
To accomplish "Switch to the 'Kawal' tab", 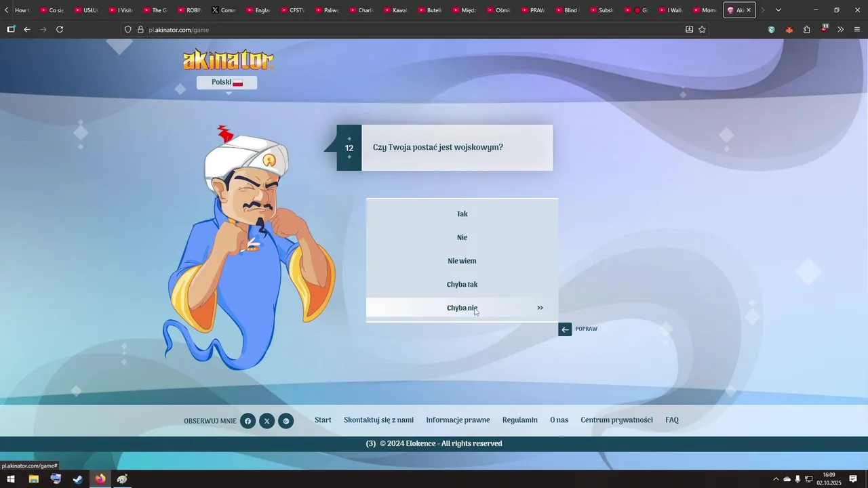I will [396, 10].
